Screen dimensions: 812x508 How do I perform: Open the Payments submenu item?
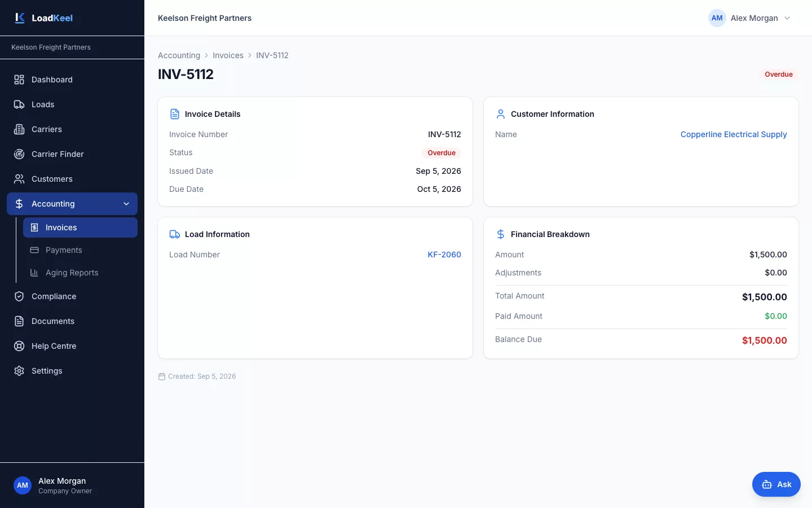pos(80,250)
